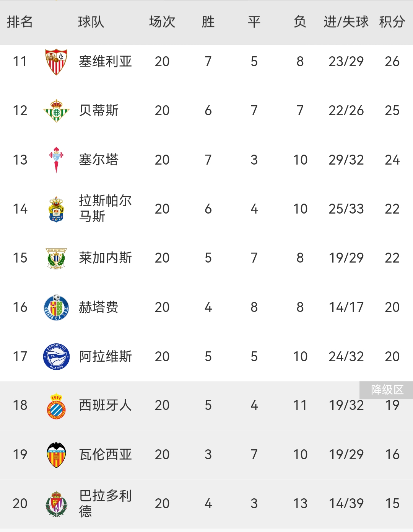Click the 积分 points column header
Screen dimensions: 413x532
click(392, 22)
